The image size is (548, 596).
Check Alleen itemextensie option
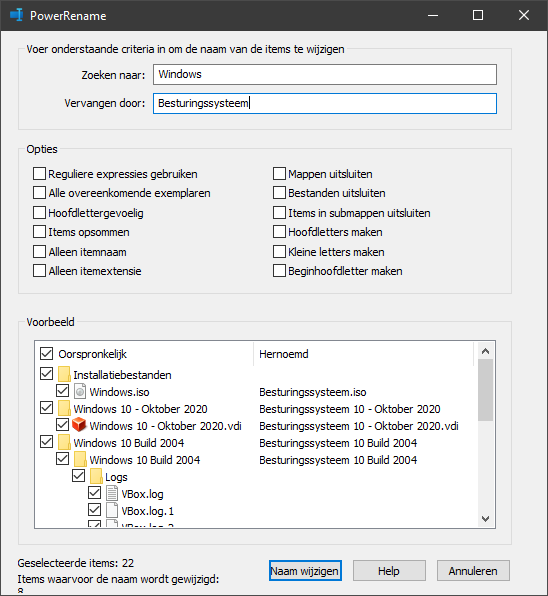pos(40,271)
